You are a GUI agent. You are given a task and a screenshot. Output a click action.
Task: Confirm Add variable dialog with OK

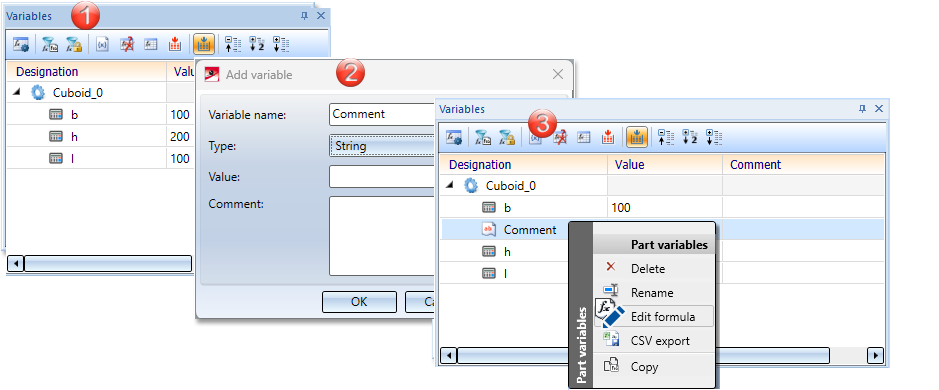pos(359,302)
